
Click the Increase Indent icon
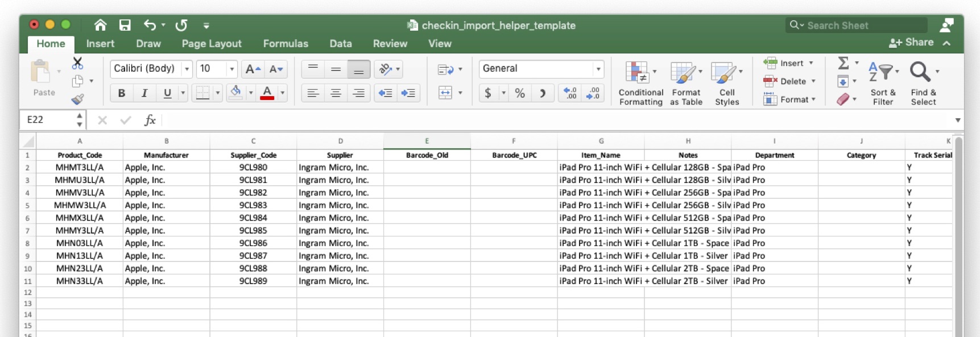408,93
